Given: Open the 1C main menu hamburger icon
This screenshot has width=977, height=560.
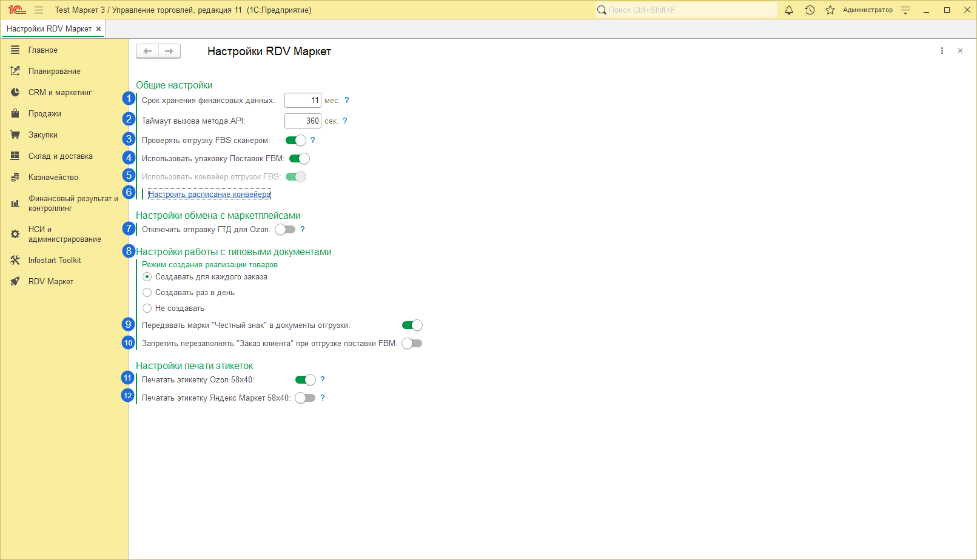Looking at the screenshot, I should tap(39, 10).
